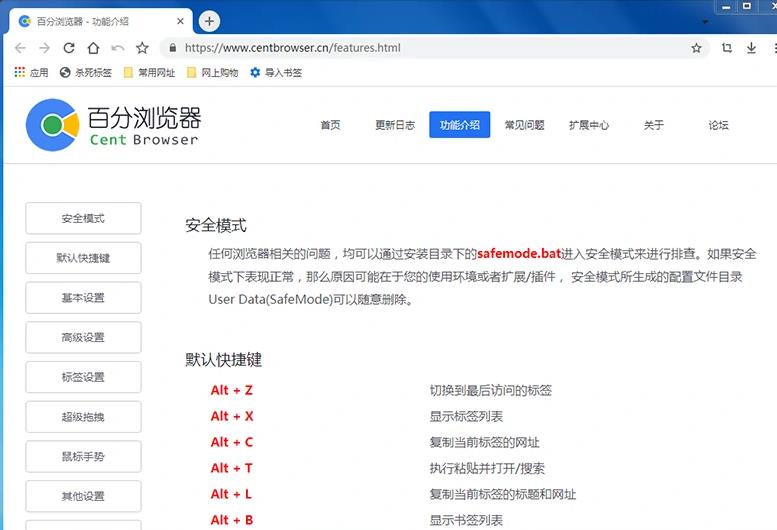This screenshot has width=777, height=530.
Task: Open downloads via the download arrow icon
Action: tap(751, 48)
